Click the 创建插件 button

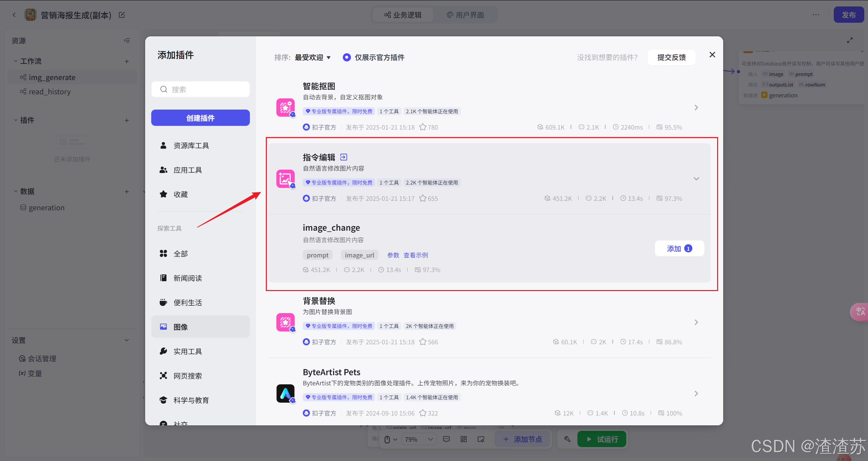(x=200, y=118)
